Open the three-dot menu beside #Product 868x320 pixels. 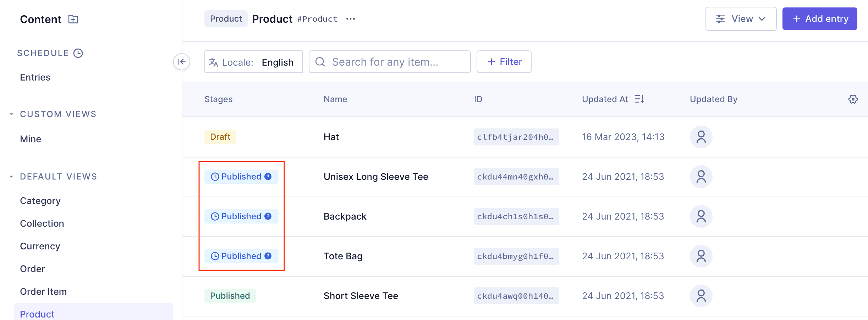coord(351,19)
